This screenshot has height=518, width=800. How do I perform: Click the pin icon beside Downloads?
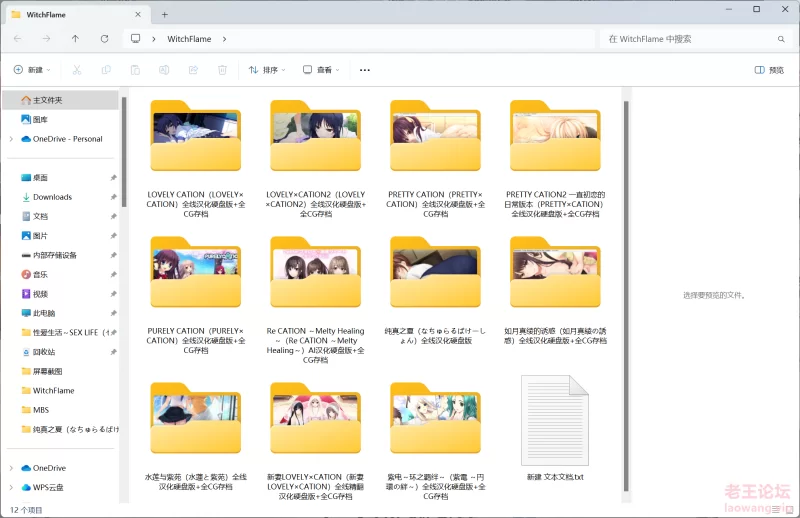(113, 197)
